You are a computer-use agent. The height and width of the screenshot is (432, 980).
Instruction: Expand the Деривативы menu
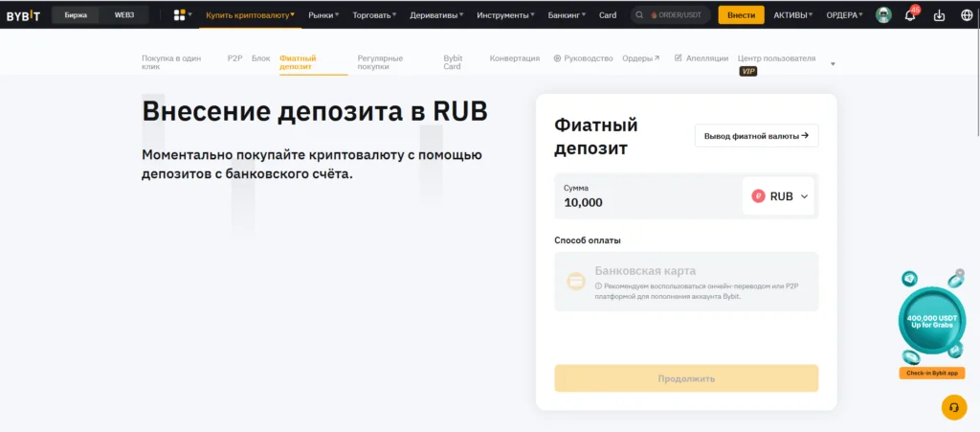(436, 15)
